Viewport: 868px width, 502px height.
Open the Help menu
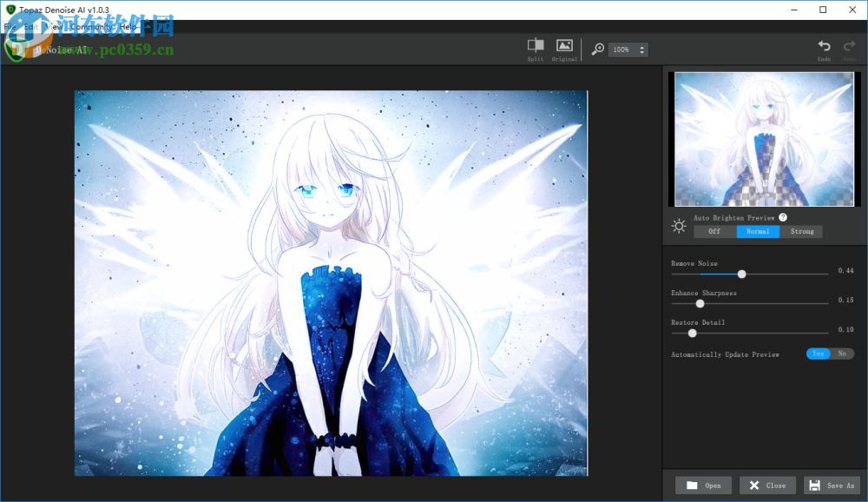point(128,27)
